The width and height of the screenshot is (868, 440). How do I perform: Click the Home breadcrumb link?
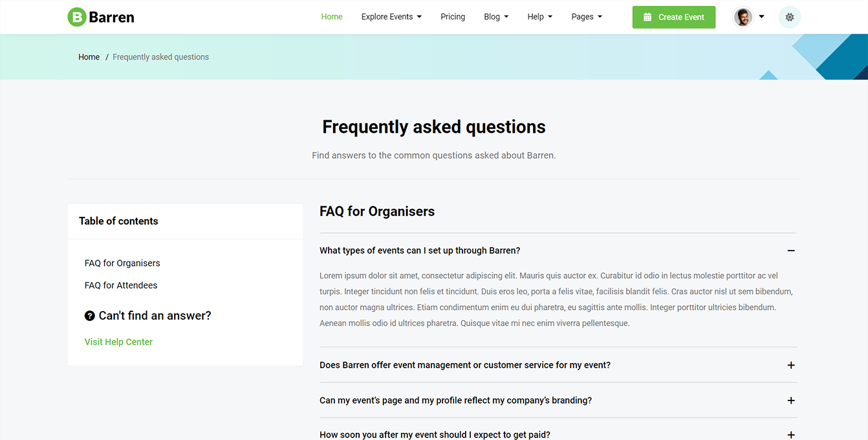89,57
